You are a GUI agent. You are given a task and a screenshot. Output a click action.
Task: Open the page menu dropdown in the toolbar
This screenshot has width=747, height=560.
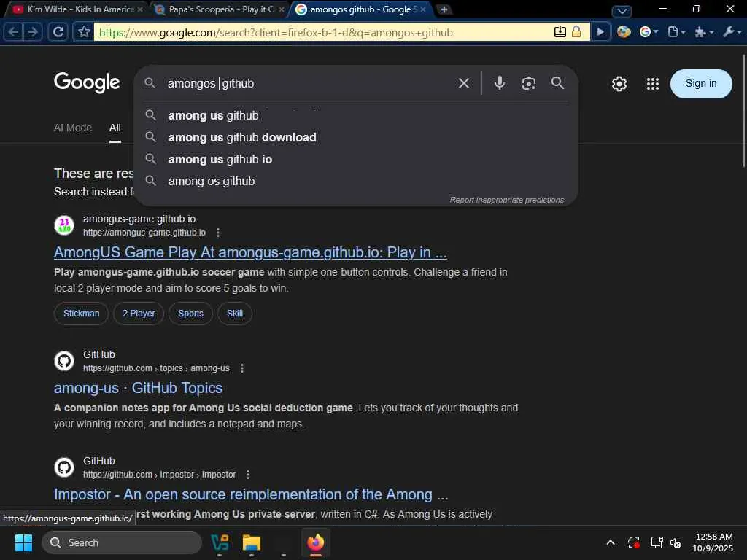click(x=676, y=32)
